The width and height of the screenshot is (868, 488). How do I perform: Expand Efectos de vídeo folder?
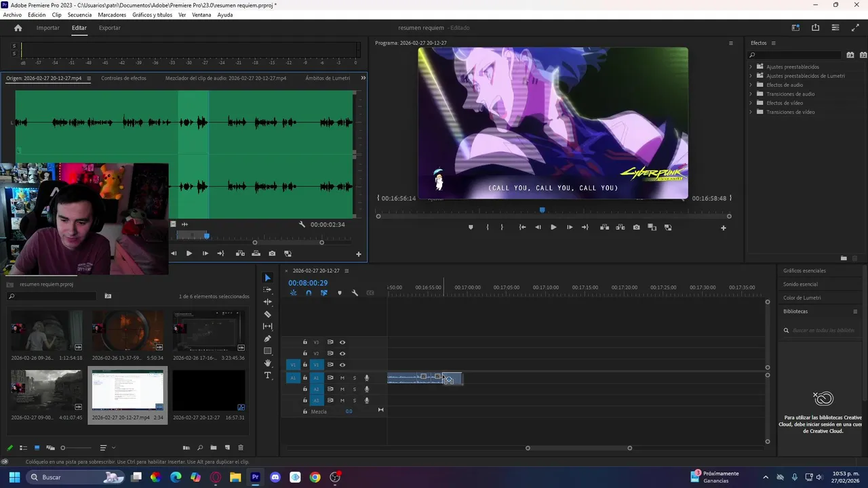(x=751, y=103)
